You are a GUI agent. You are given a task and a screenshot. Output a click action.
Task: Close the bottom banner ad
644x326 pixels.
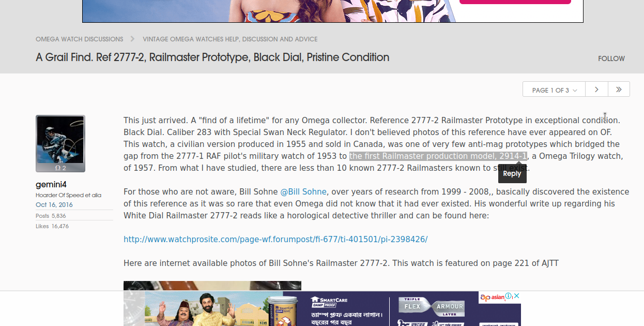(x=516, y=297)
